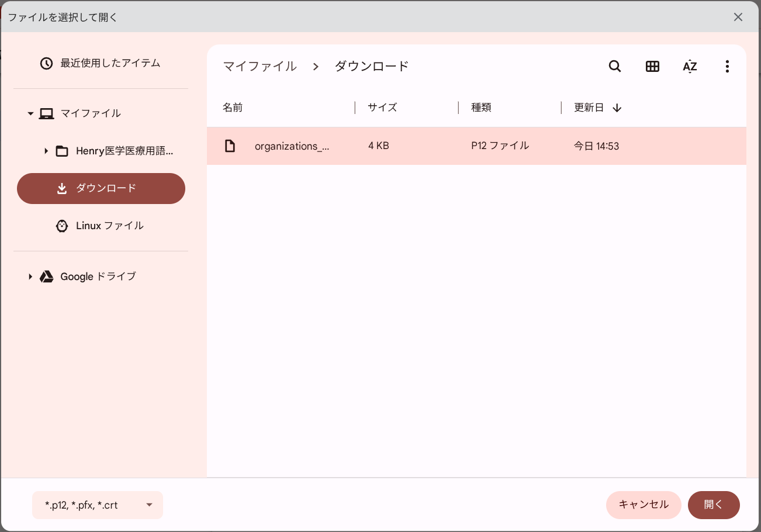761x532 pixels.
Task: Go to マイファイル in breadcrumb
Action: [260, 66]
